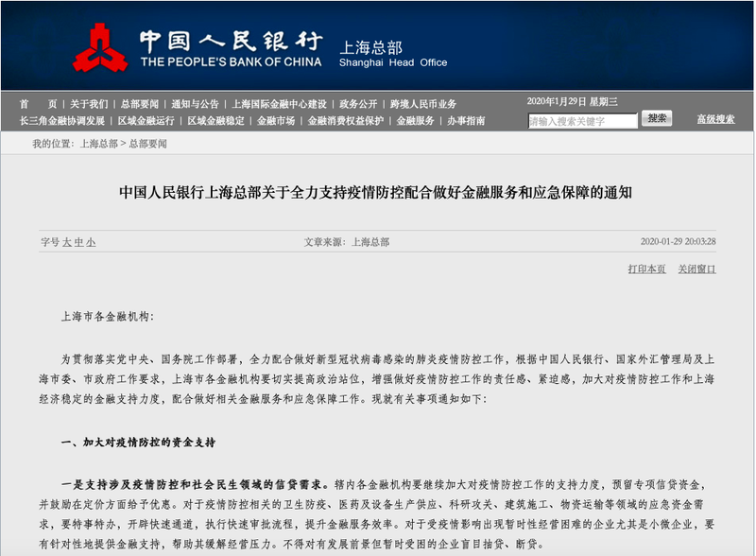
Task: Click the bold sentence 一是支持涉及疫情防控和社会民生领域的信贷需求
Action: 195,484
